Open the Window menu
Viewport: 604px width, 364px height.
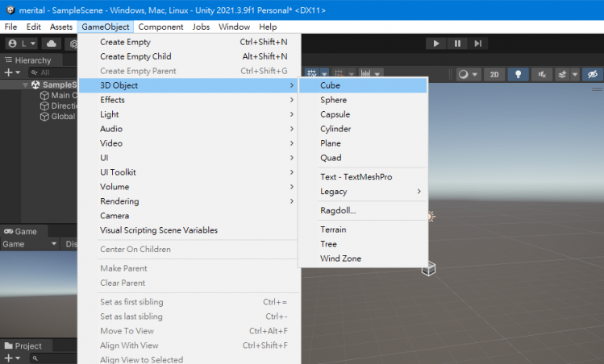tap(234, 27)
